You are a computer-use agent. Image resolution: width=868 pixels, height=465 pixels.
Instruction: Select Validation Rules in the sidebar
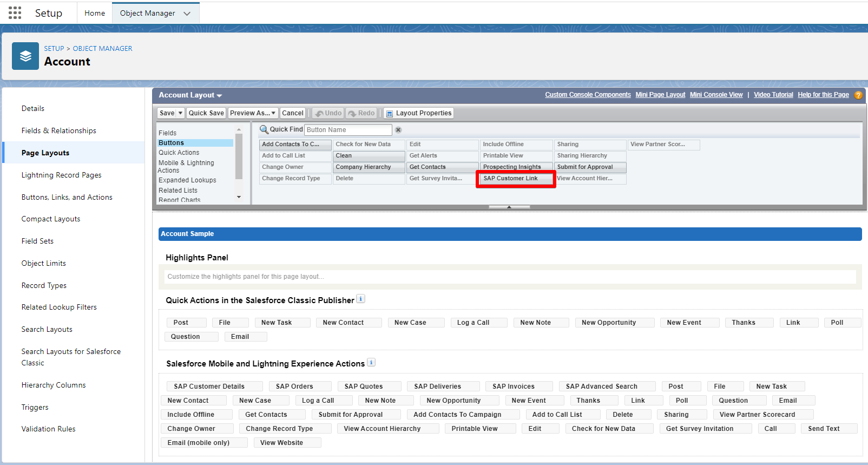tap(49, 429)
